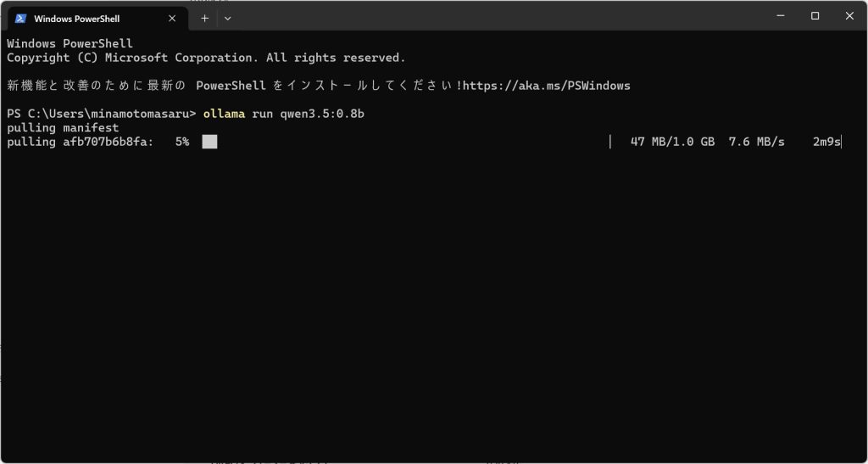Click the first line 'Windows PowerShell' text
Screen dimensions: 868x464
(x=70, y=44)
